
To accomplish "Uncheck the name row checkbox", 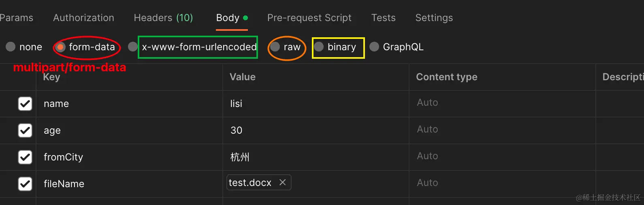I will [25, 104].
